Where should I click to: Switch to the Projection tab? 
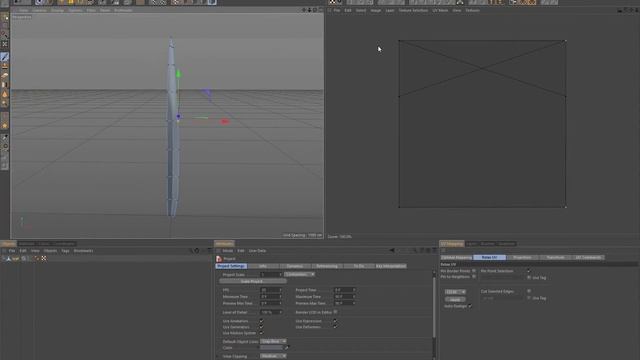coord(522,258)
